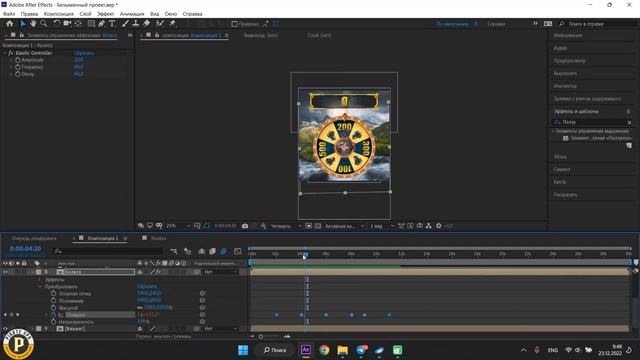Toggle the Поворот keyframe diamond in navigator
The image size is (640, 360).
coord(11,315)
